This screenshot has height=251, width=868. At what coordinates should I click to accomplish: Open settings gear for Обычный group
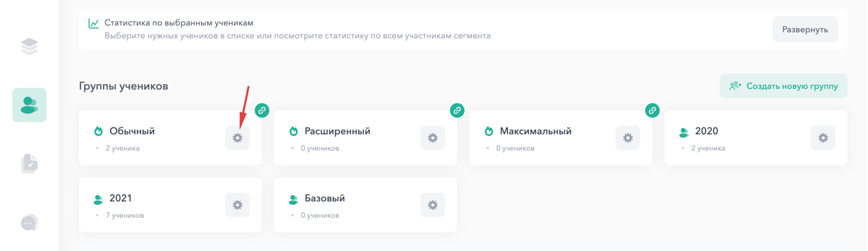click(x=238, y=138)
